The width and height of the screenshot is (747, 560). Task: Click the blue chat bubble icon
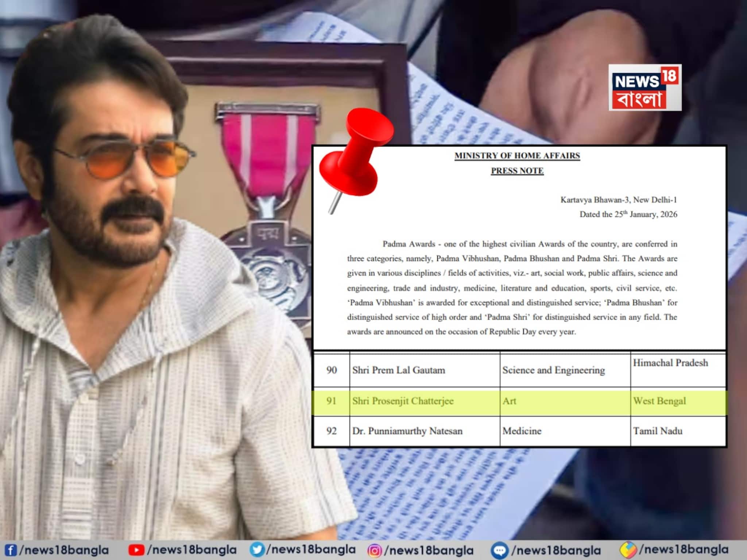(499, 551)
